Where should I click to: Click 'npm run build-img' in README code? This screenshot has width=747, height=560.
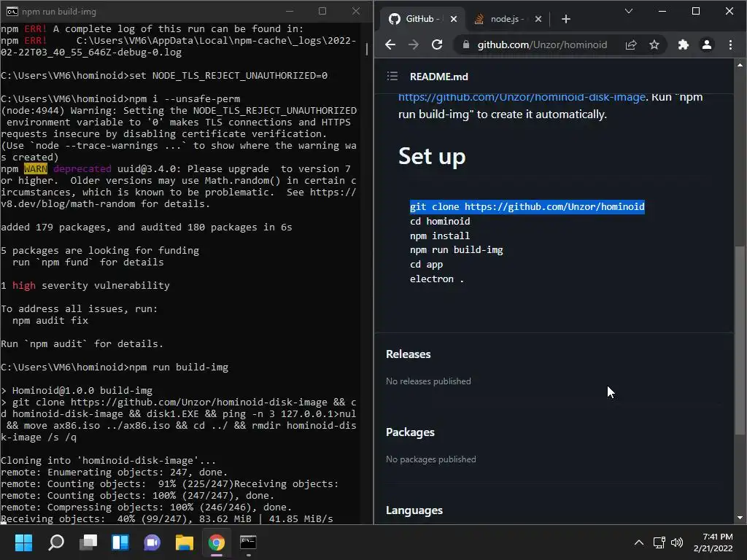[x=457, y=250]
